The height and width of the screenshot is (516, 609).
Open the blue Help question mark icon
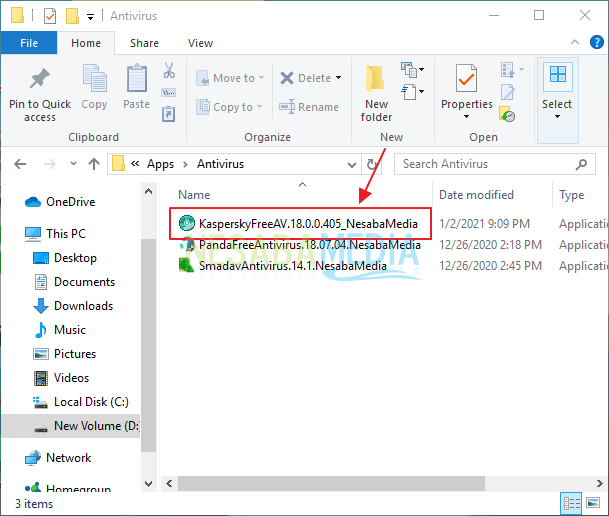tap(594, 44)
